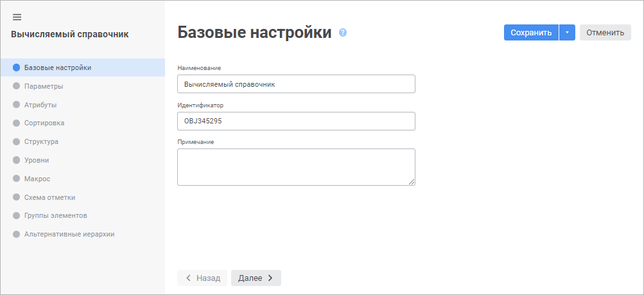Click the Идентификатор input field
Viewport: 644px width, 295px height.
pyautogui.click(x=296, y=121)
